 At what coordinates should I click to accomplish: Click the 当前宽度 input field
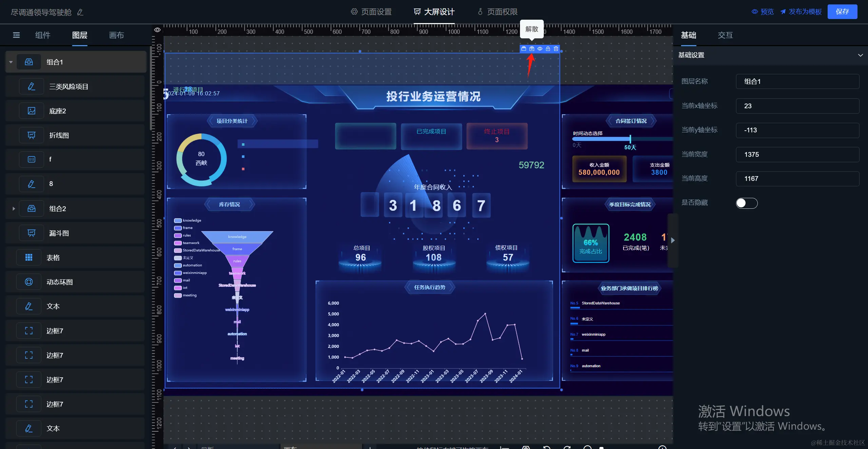[x=797, y=154]
